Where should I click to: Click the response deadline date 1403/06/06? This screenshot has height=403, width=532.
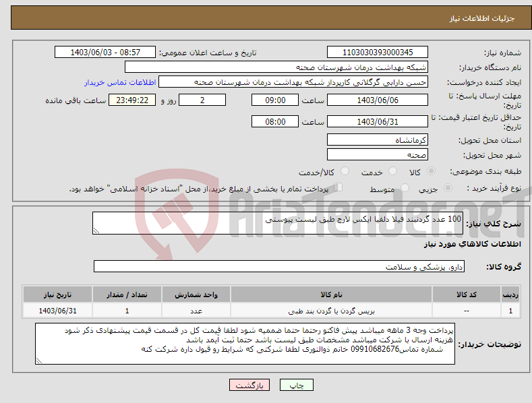pyautogui.click(x=378, y=100)
